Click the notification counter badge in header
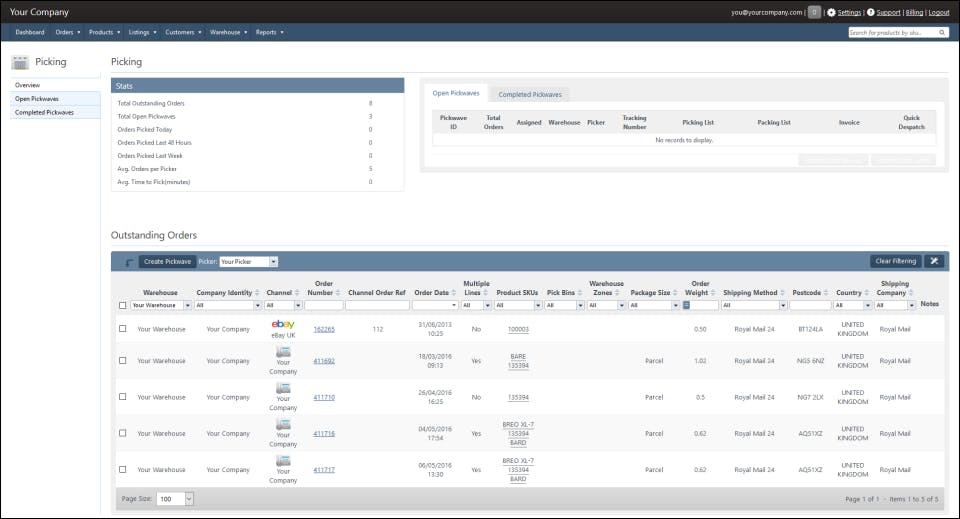Viewport: 960px width, 519px height. (x=814, y=12)
